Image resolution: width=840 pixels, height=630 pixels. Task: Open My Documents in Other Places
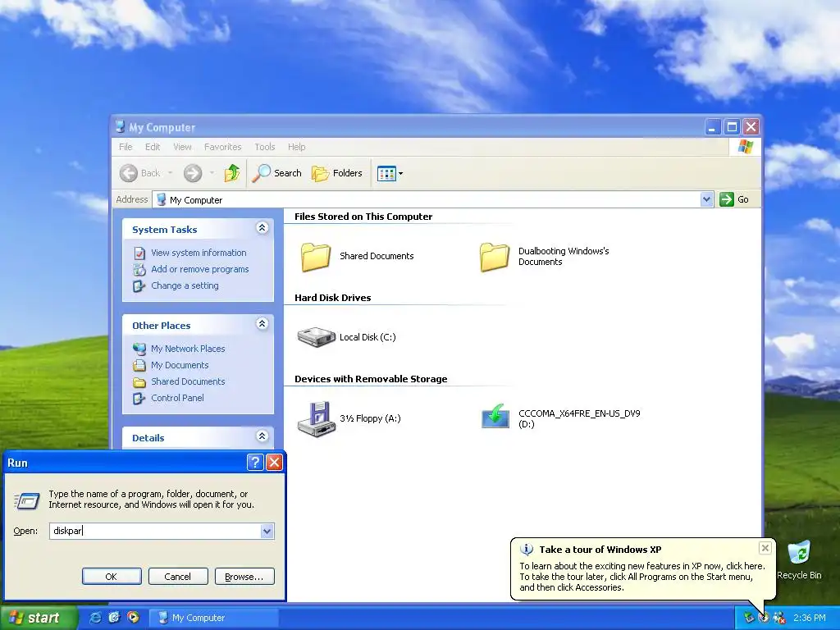pos(180,365)
